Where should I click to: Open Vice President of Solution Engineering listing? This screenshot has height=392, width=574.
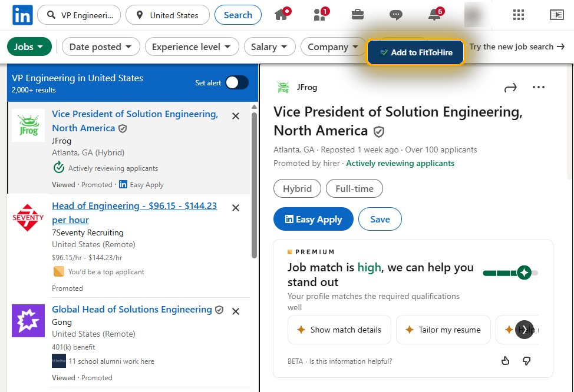[135, 121]
